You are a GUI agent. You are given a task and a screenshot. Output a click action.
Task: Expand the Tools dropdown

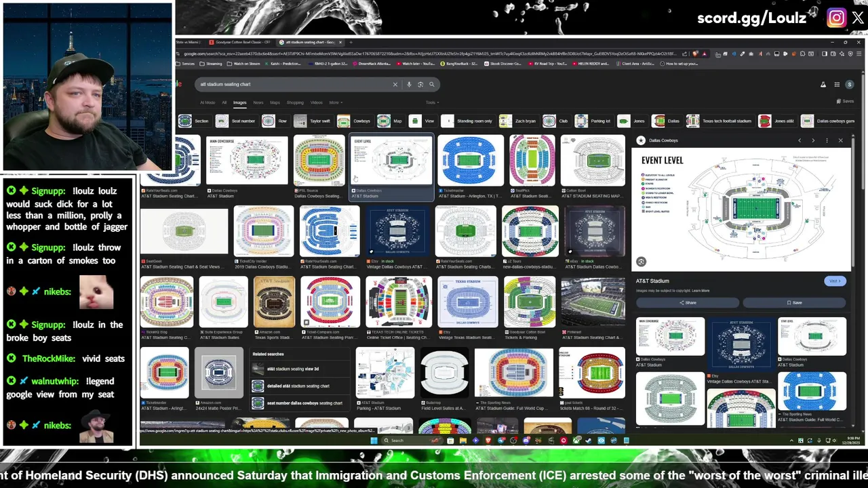point(431,102)
